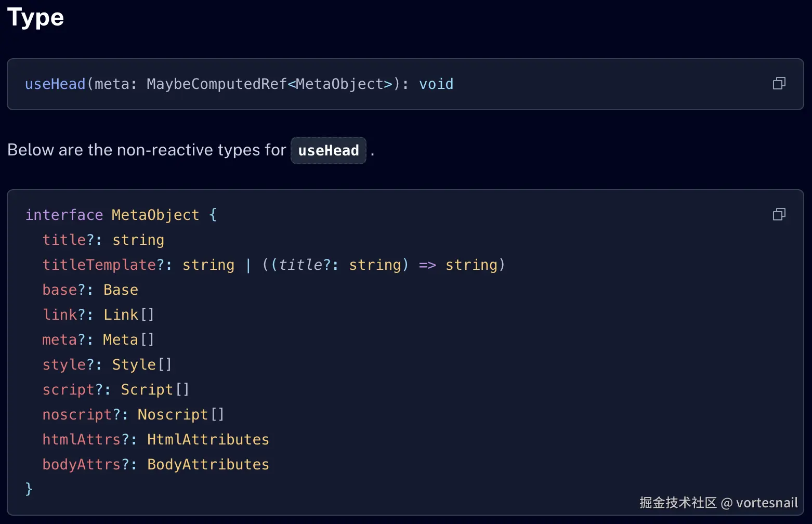Screen dimensions: 812x524
Task: Click the titleTemplate property name
Action: (99, 265)
